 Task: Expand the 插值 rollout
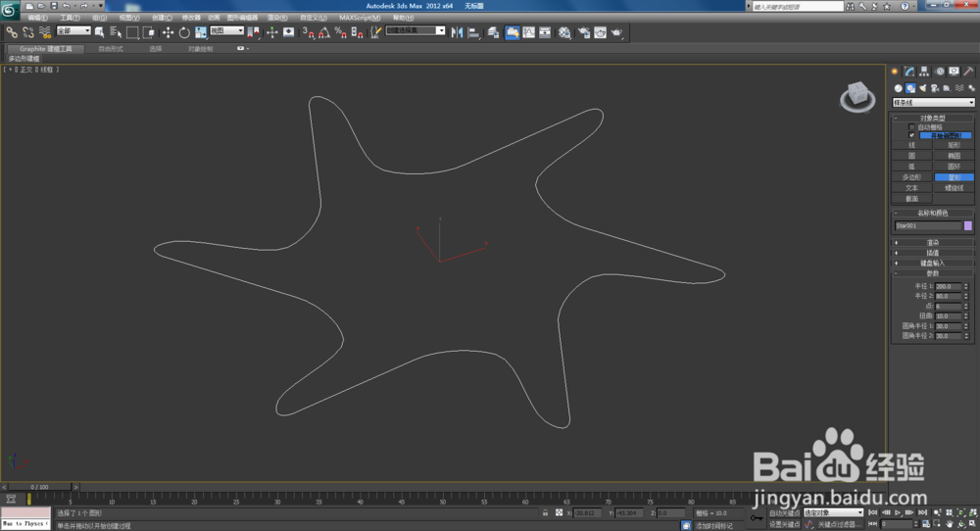tap(933, 253)
